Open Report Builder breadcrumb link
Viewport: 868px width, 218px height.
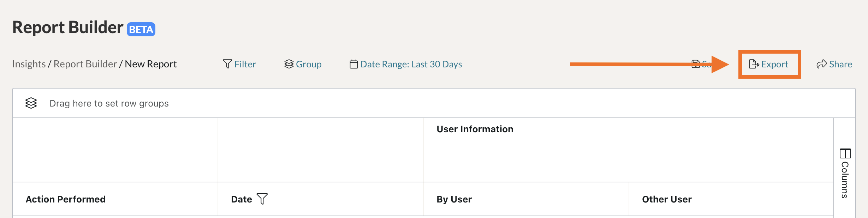(x=85, y=64)
